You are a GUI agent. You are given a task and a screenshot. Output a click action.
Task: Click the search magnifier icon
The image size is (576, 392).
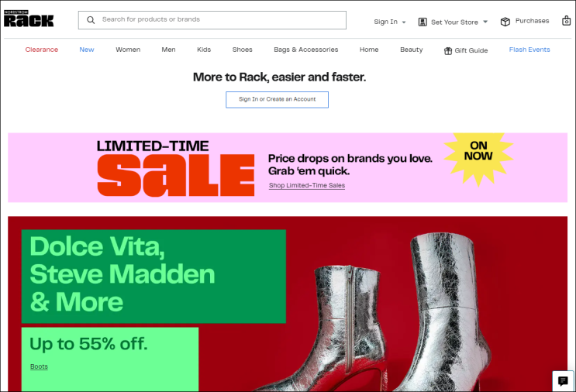coord(91,20)
